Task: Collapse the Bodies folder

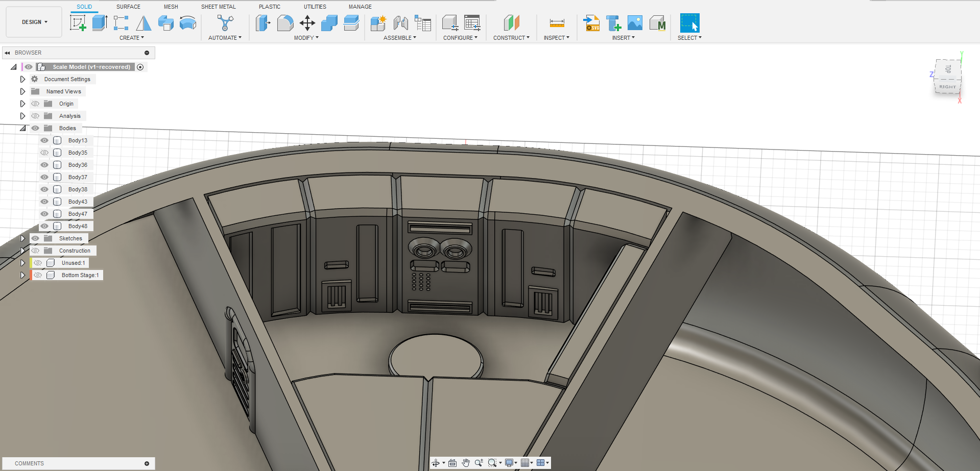Action: (x=22, y=128)
